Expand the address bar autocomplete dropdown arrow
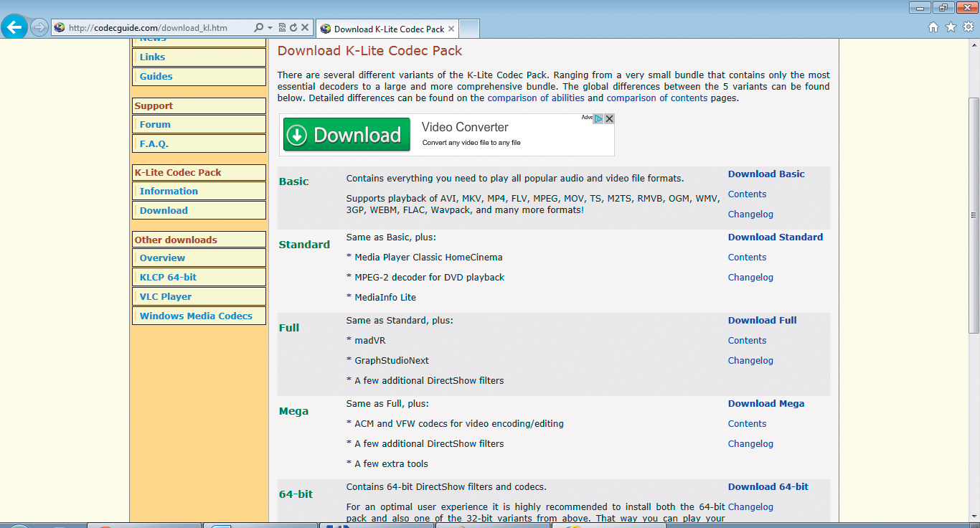The width and height of the screenshot is (980, 528). (x=270, y=28)
